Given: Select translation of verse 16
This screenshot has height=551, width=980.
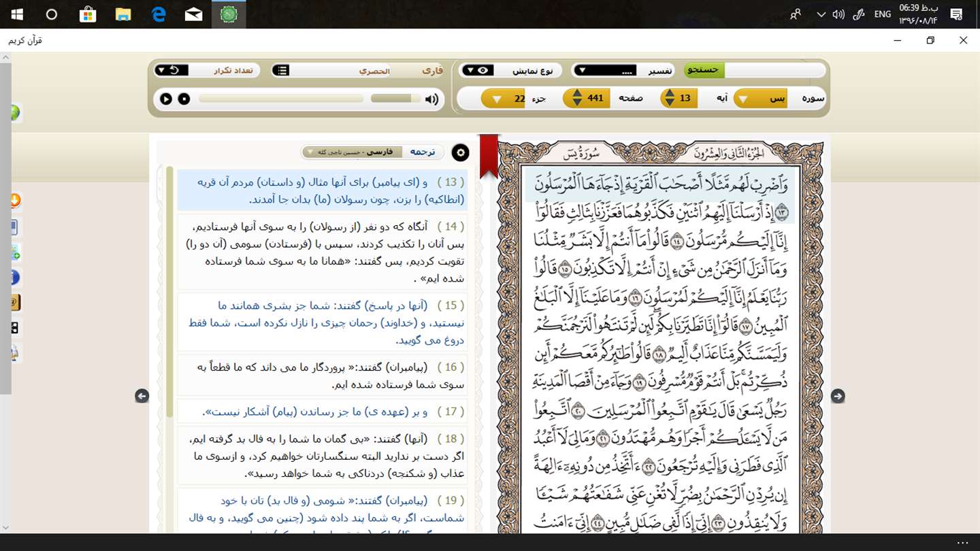Looking at the screenshot, I should coord(323,375).
